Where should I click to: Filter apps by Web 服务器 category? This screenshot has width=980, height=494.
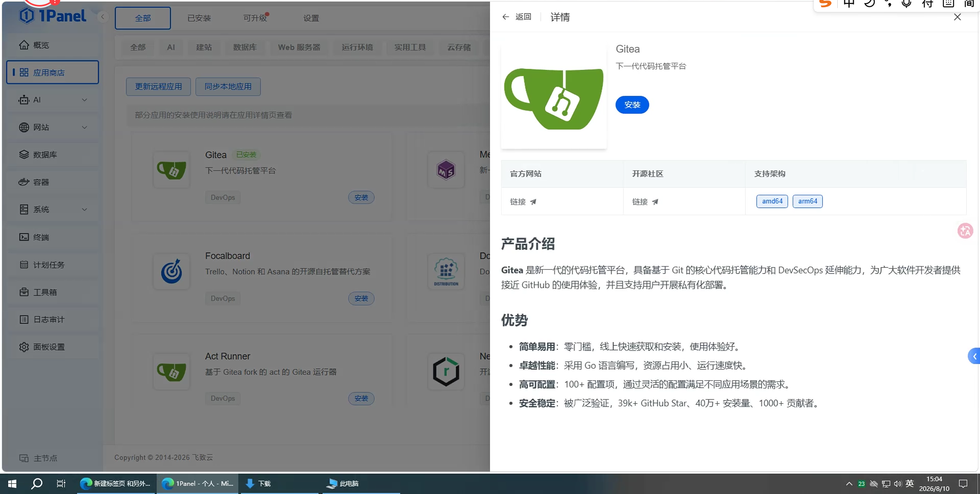(299, 47)
